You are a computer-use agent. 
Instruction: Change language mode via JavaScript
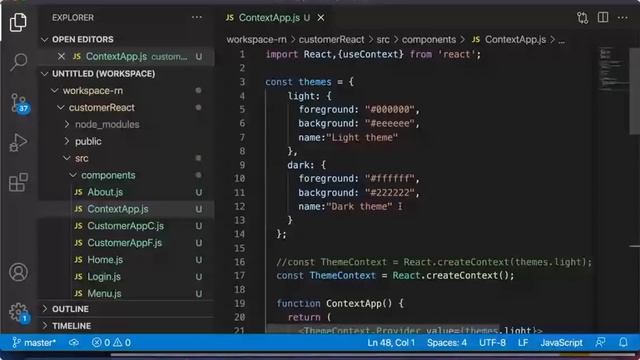[562, 342]
